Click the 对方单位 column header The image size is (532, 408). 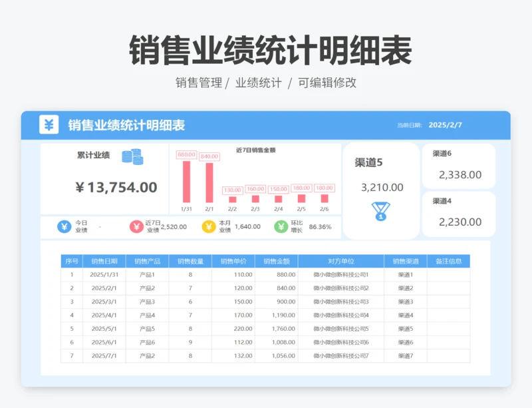tap(341, 262)
